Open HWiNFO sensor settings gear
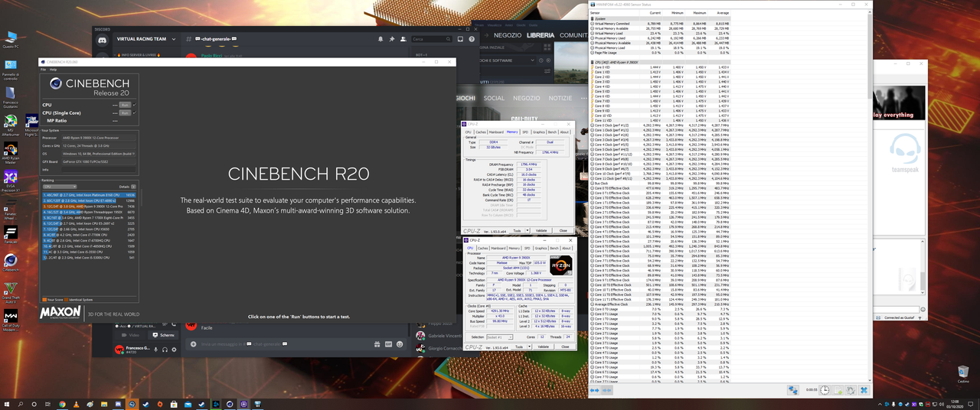 [851, 390]
